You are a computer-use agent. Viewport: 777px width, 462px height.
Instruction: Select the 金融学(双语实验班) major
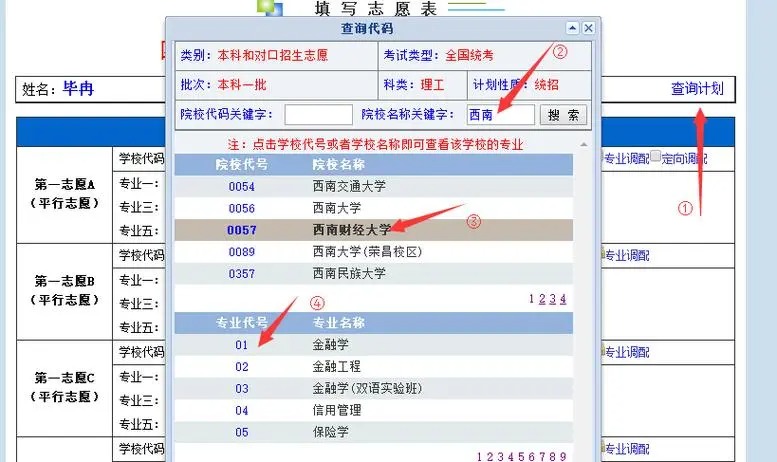pyautogui.click(x=367, y=389)
